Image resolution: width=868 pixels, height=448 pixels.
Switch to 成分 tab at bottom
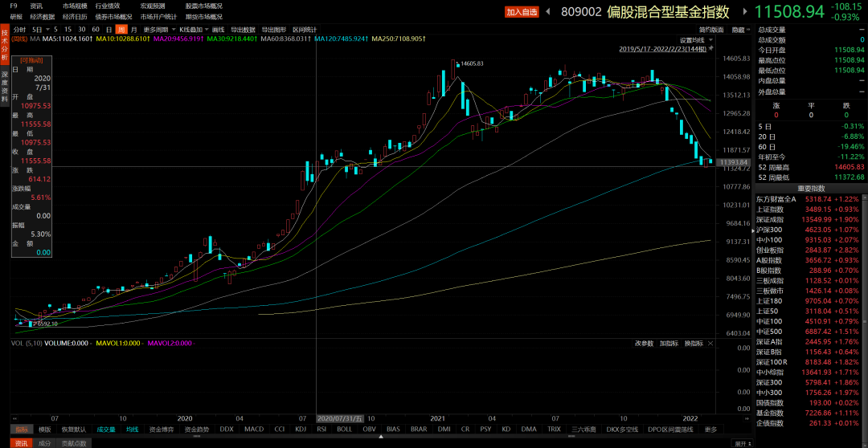point(43,443)
